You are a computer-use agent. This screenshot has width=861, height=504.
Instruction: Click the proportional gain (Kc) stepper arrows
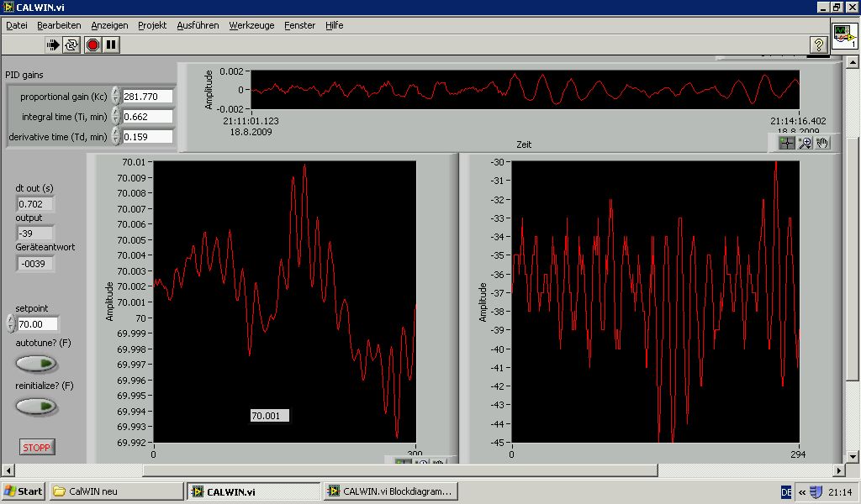116,97
